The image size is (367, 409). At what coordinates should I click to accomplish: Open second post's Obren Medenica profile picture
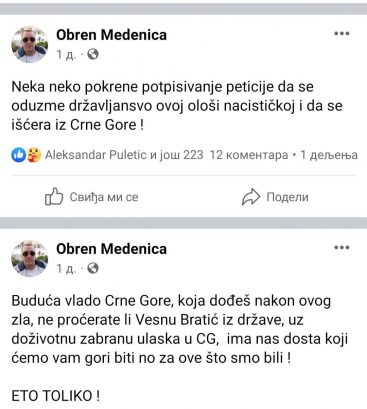(x=30, y=259)
